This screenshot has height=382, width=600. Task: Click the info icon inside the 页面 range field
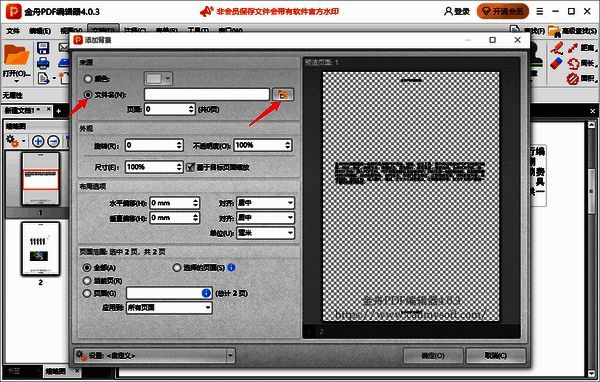click(x=206, y=293)
